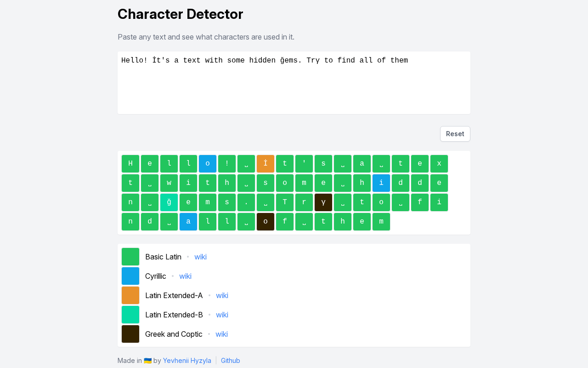The width and height of the screenshot is (588, 368).
Task: Open the Basic Latin wiki link
Action: point(200,257)
